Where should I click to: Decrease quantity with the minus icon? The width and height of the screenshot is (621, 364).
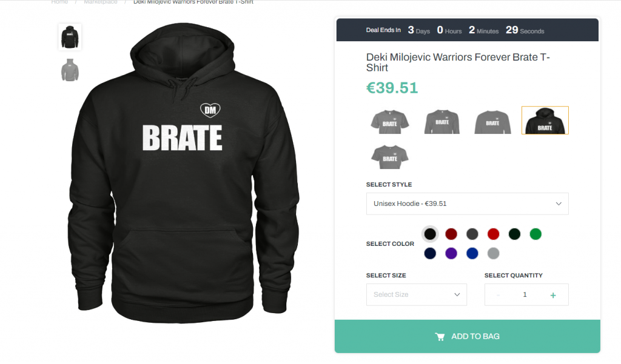pos(498,295)
